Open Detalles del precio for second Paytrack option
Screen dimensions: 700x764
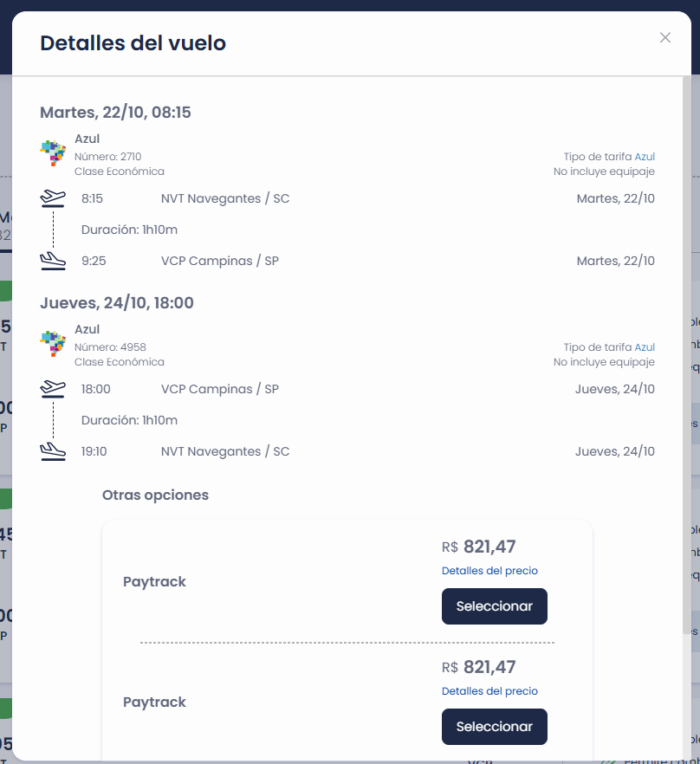point(489,691)
